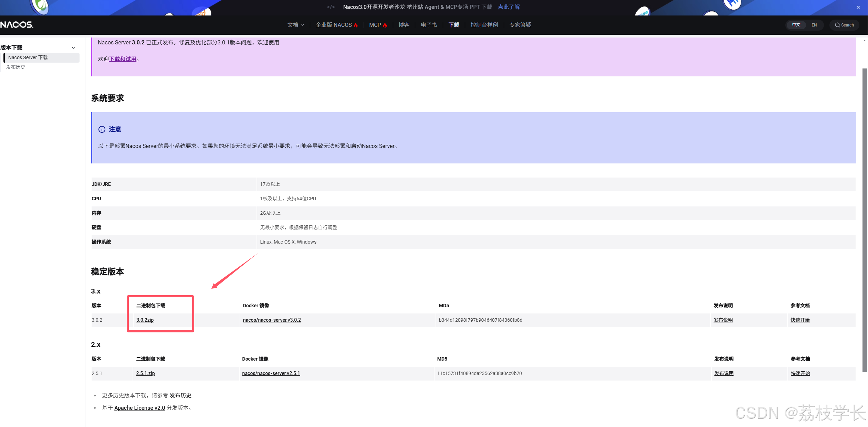
Task: Open the nacos/nacos-server:v3.0.2 Docker image link
Action: click(x=272, y=320)
